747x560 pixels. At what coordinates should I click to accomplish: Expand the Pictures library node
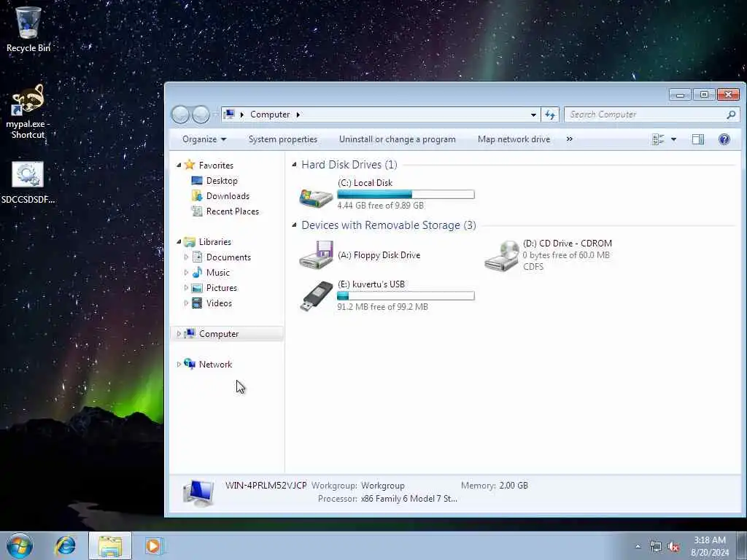point(186,287)
